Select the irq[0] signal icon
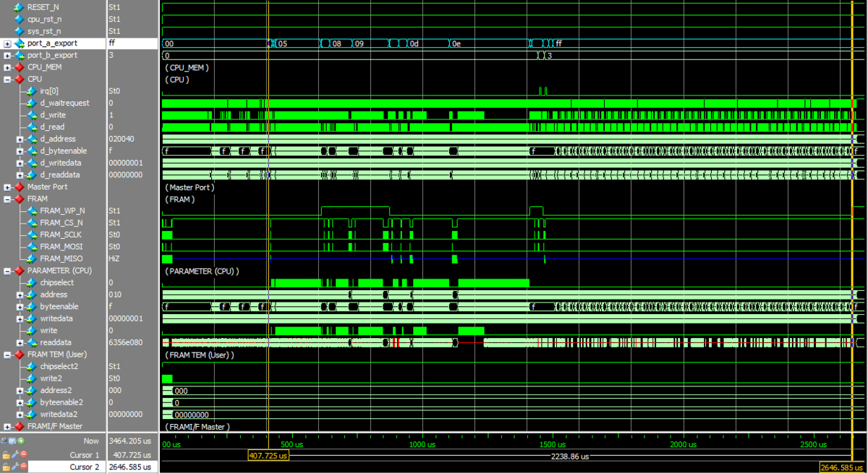The height and width of the screenshot is (474, 868). pyautogui.click(x=31, y=91)
